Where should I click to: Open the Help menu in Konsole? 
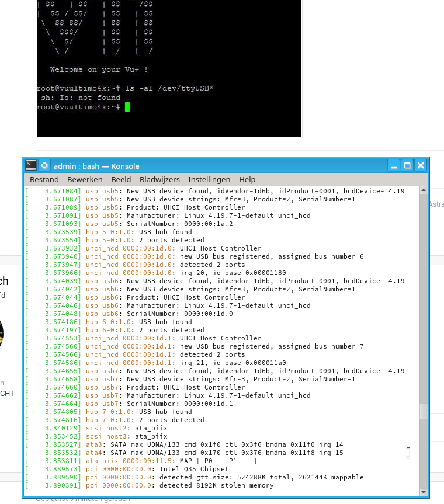247,180
